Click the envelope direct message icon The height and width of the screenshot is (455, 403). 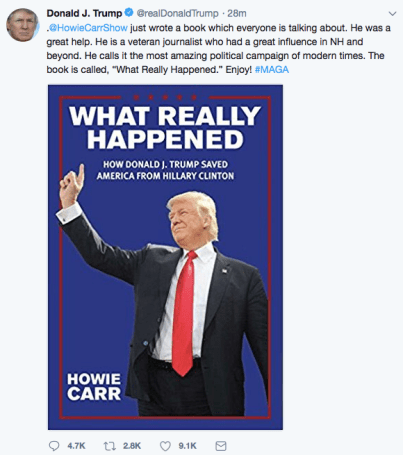221,446
